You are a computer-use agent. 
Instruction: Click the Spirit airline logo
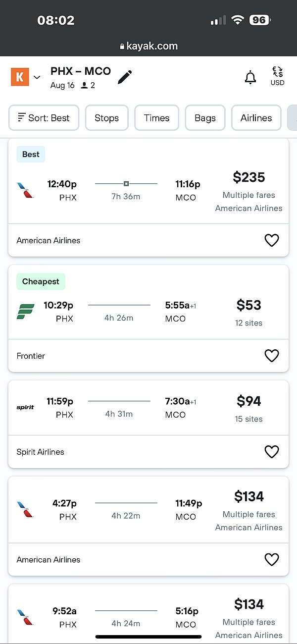pyautogui.click(x=25, y=407)
